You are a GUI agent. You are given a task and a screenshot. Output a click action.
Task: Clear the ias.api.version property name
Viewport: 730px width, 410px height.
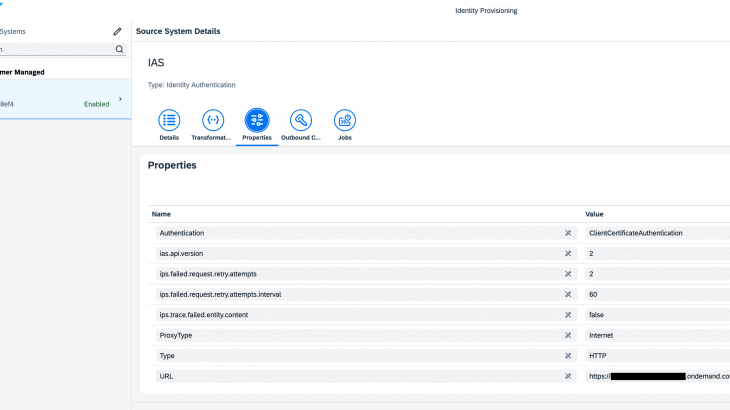point(567,253)
